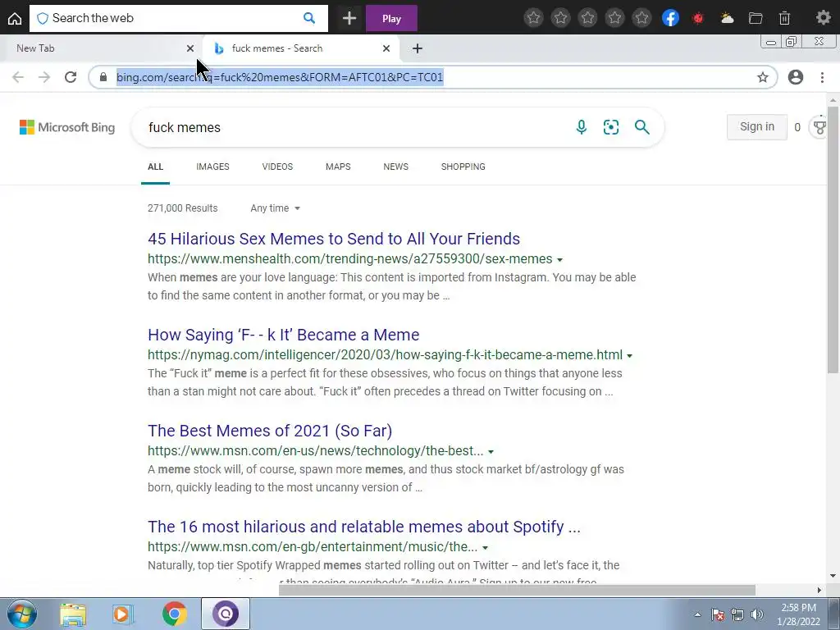Open the browser profile avatar

click(796, 77)
